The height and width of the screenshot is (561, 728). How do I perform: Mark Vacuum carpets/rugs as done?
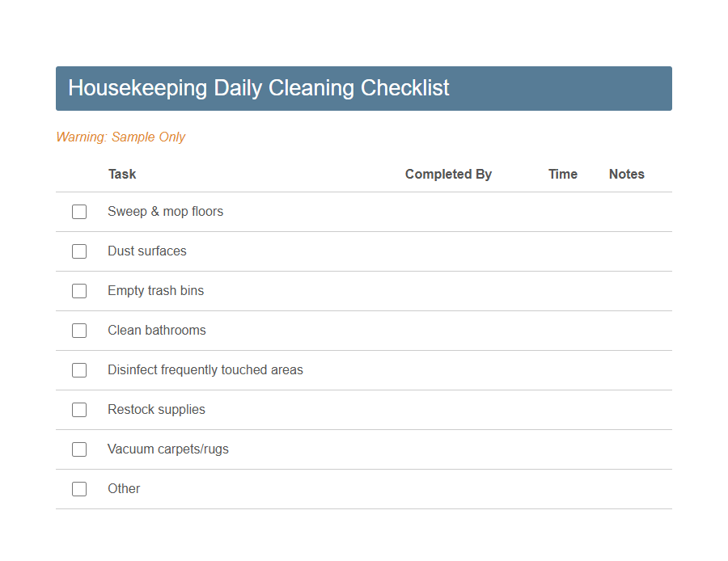[x=78, y=449]
